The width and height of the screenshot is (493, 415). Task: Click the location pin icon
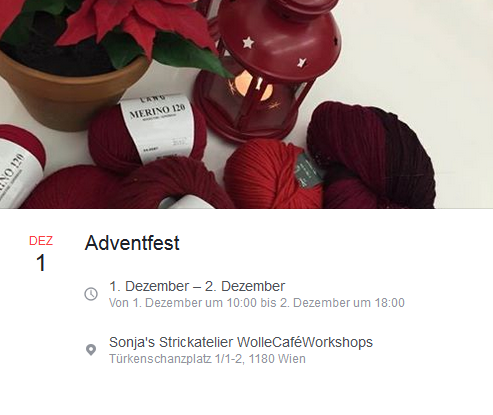tap(91, 350)
